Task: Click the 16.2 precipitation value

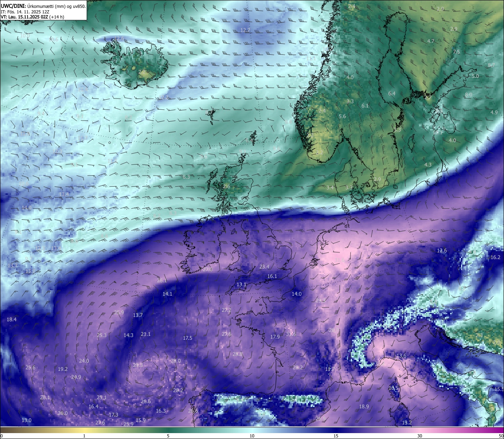Action: coord(495,257)
